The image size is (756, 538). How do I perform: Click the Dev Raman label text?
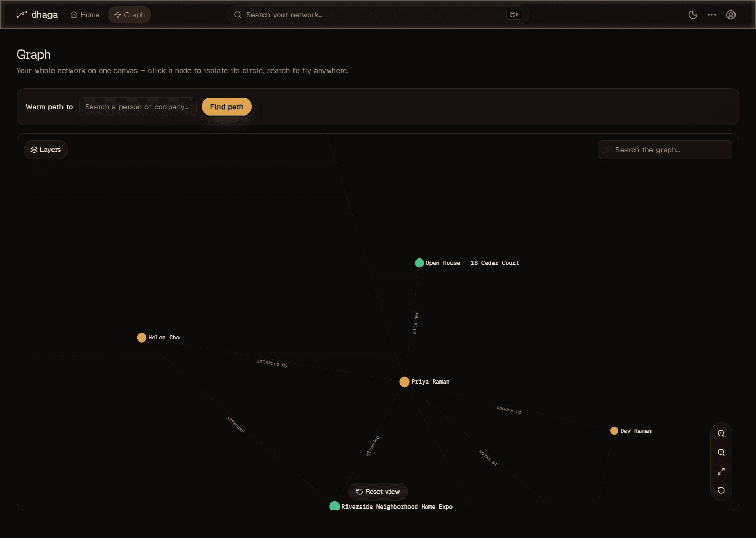click(636, 431)
